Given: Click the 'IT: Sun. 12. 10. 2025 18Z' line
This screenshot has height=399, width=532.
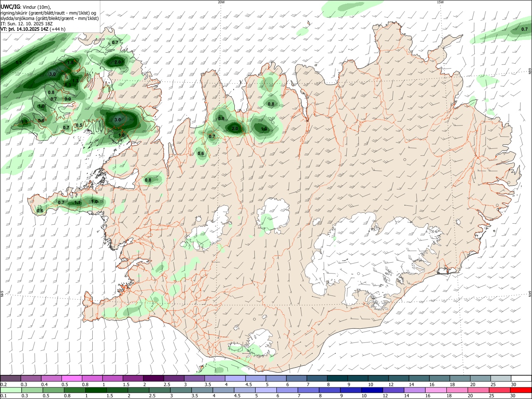Looking at the screenshot, I should point(26,24).
